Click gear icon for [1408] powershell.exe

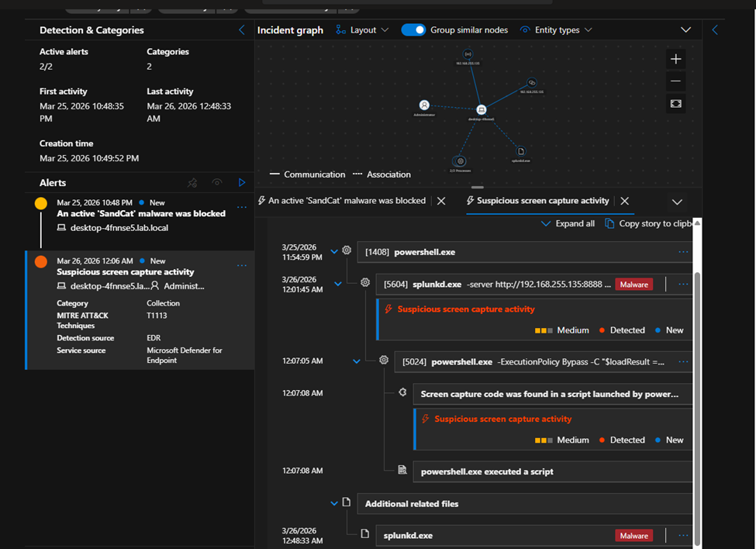click(347, 250)
